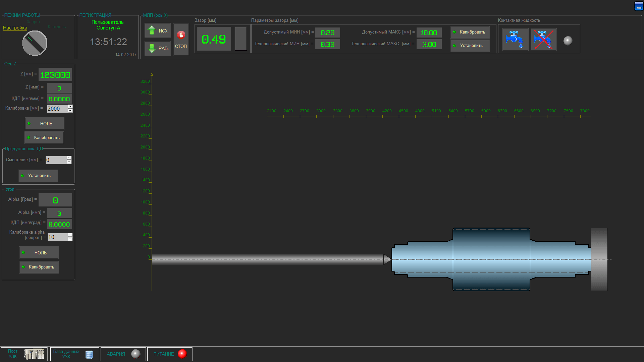
Task: Click Установить button for gap parameters
Action: 470,45
